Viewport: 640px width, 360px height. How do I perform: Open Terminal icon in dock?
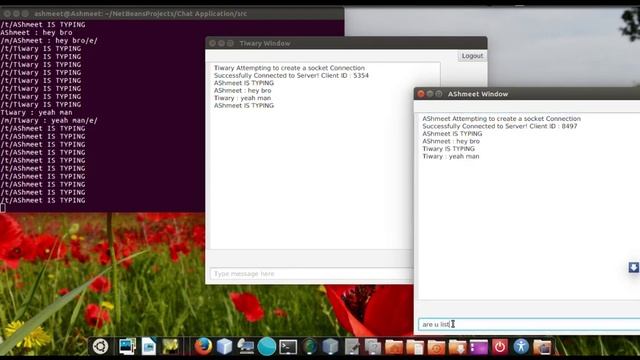288,347
